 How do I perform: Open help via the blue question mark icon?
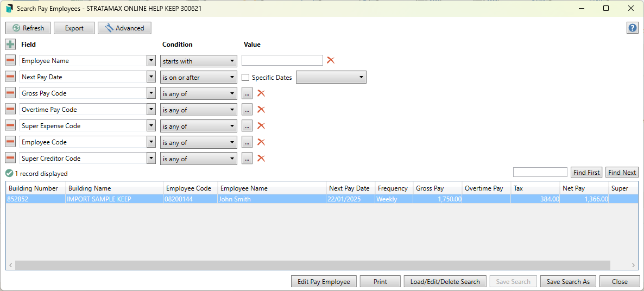click(x=633, y=28)
